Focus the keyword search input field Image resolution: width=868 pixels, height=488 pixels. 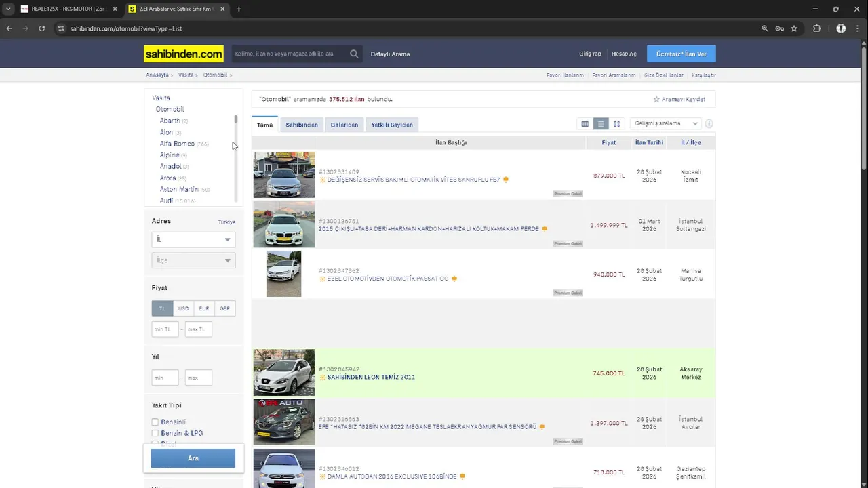[x=289, y=54]
